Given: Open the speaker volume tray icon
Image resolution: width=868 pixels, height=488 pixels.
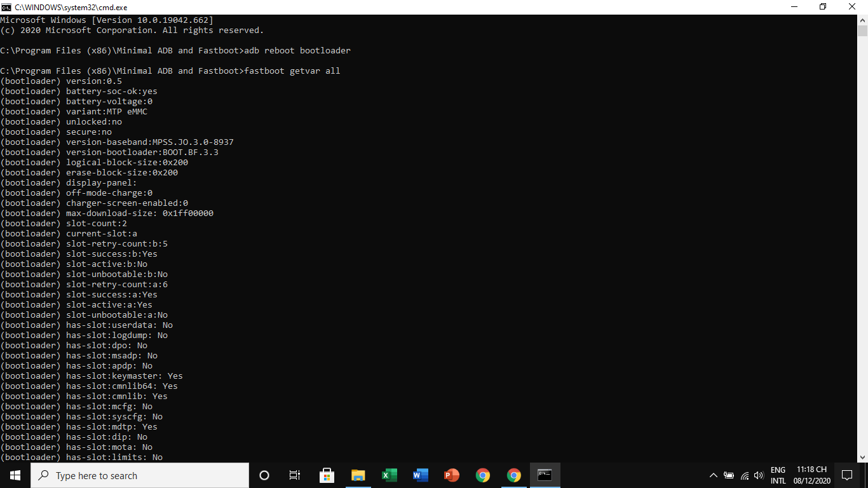Looking at the screenshot, I should coord(759,475).
